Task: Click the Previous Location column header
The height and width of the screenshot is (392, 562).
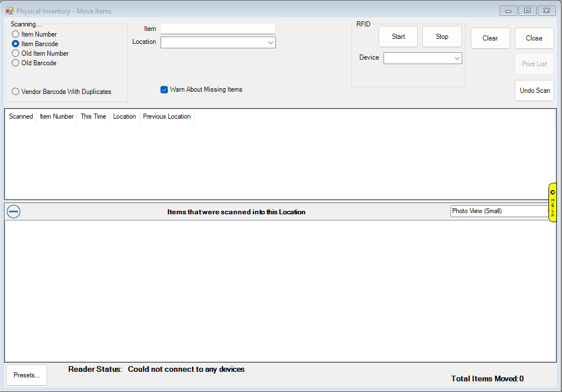Action: (167, 116)
